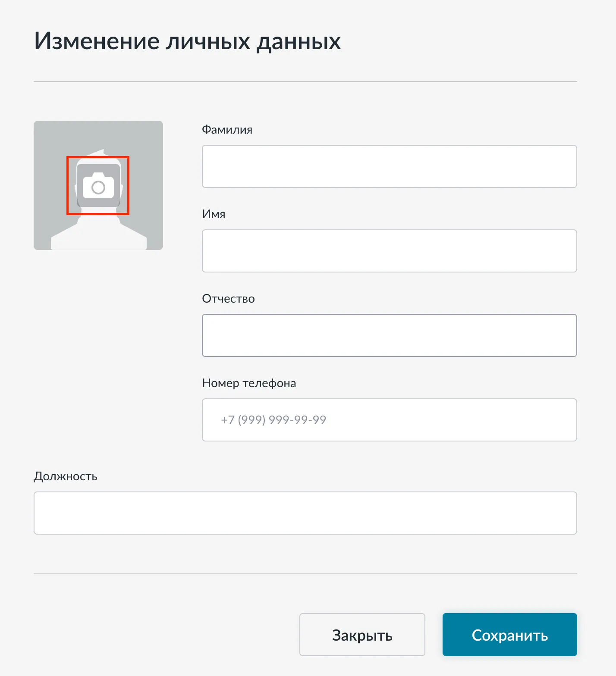The image size is (616, 676).
Task: Click into the Имя text field
Action: tap(389, 251)
